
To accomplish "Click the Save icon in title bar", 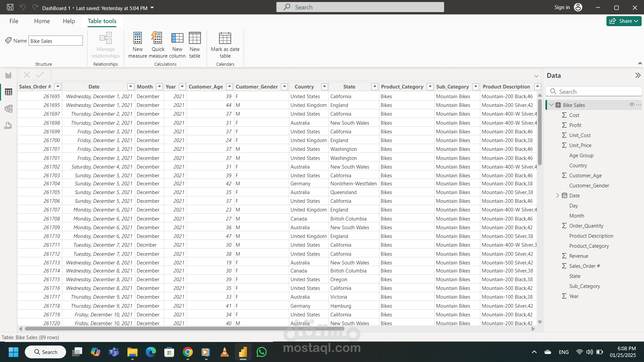I will coord(10,7).
